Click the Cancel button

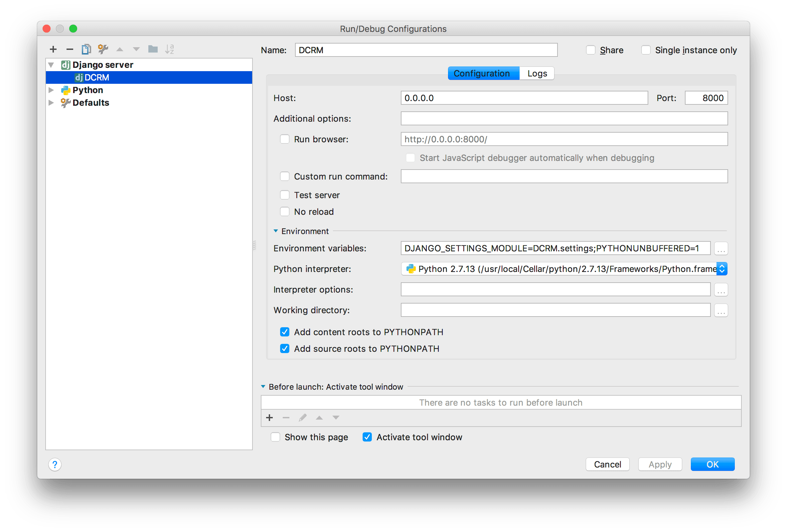click(607, 464)
